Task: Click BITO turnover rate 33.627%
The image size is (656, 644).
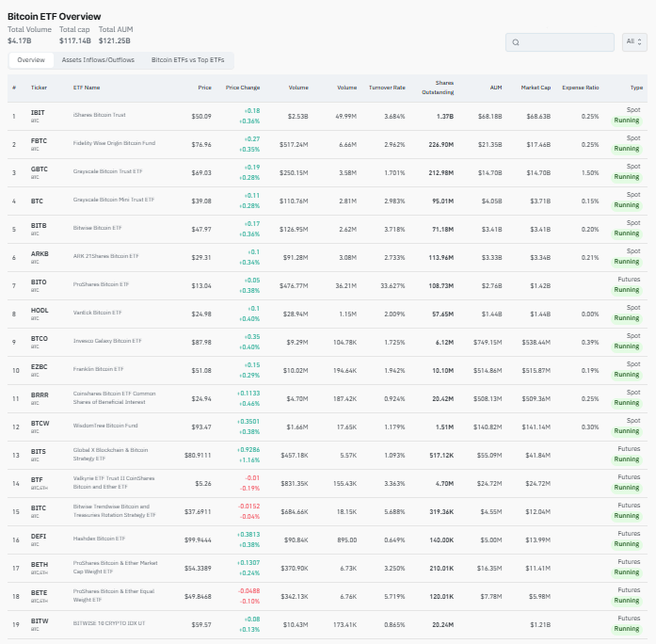Action: (392, 286)
